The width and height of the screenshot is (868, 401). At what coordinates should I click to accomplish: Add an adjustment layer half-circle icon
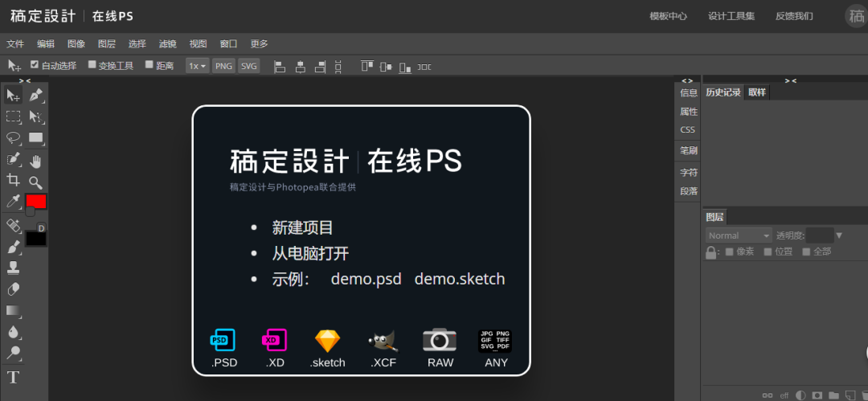pyautogui.click(x=800, y=395)
